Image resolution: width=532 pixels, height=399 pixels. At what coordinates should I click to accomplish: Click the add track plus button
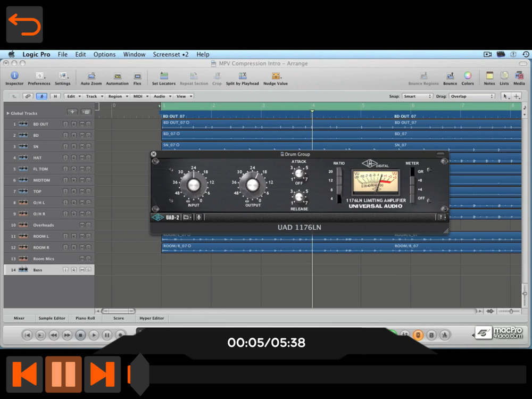pos(72,112)
